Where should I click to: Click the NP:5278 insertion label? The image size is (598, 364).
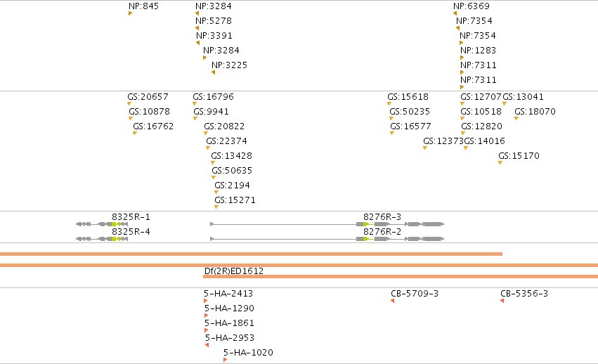pos(214,21)
